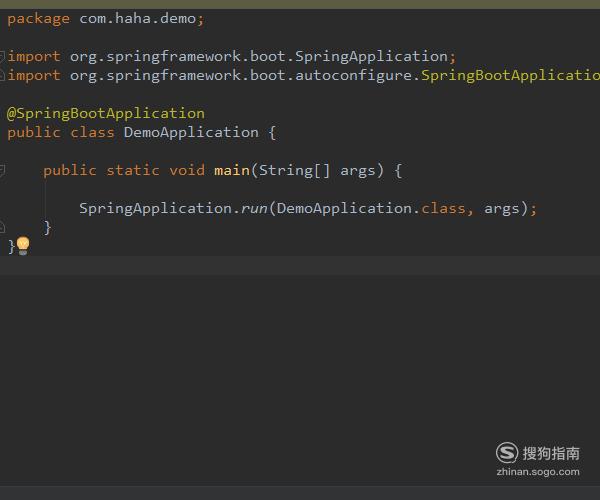Click the Sogou S logo watermark
This screenshot has height=500, width=600.
[x=507, y=453]
